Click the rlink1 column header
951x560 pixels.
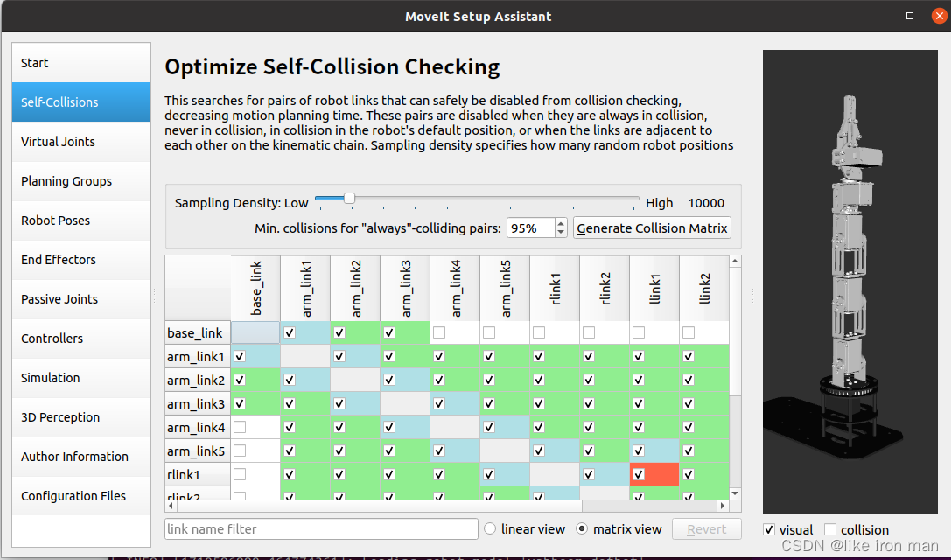tap(555, 288)
